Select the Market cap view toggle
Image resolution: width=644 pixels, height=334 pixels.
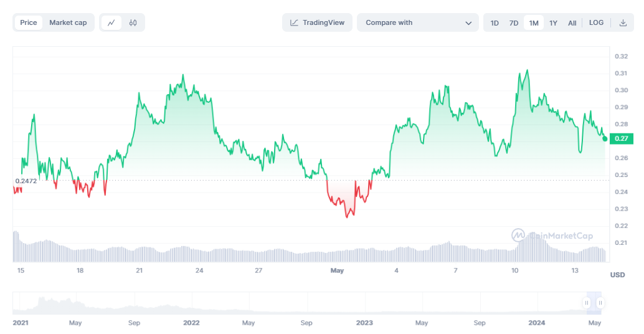tap(68, 22)
